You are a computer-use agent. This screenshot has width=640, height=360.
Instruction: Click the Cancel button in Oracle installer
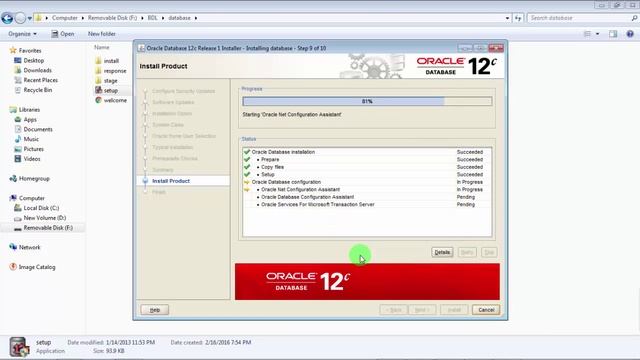pyautogui.click(x=486, y=310)
